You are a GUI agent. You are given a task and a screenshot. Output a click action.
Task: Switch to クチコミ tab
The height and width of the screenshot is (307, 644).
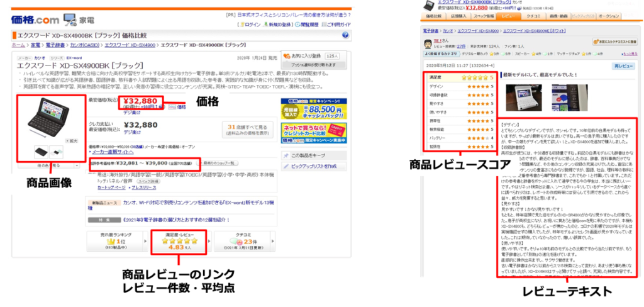534,16
